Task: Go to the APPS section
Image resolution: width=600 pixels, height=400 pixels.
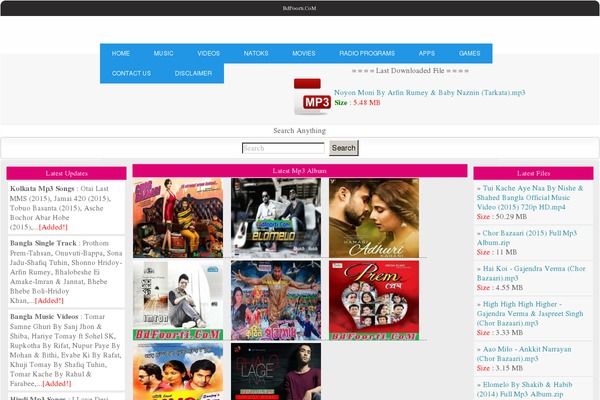Action: 427,53
